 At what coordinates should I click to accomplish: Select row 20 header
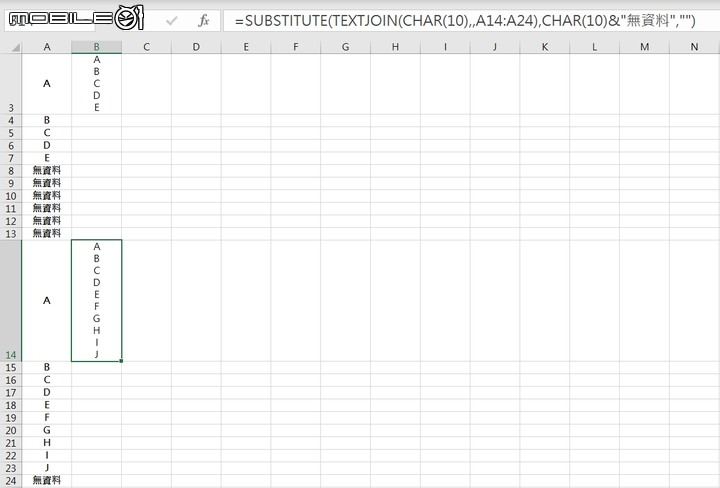pyautogui.click(x=11, y=431)
